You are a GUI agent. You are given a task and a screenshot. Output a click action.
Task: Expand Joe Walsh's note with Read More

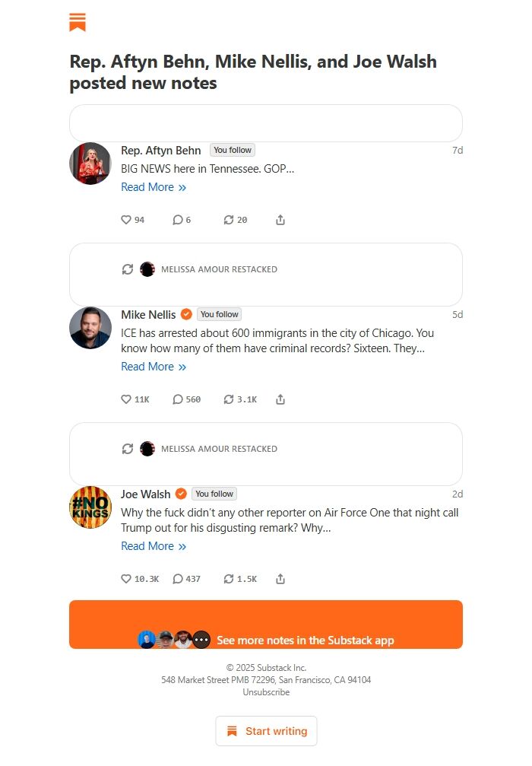[x=148, y=546]
